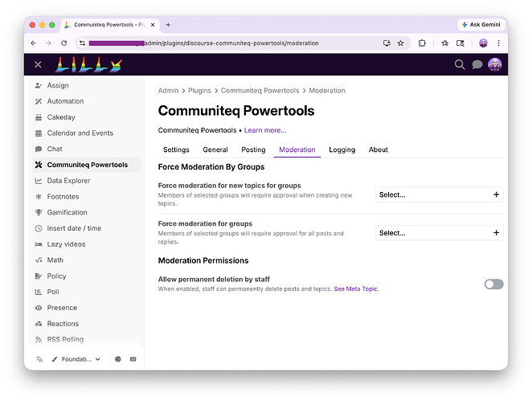Open the Chrome toolbar search-tabs icon
The image size is (532, 401).
(460, 43)
